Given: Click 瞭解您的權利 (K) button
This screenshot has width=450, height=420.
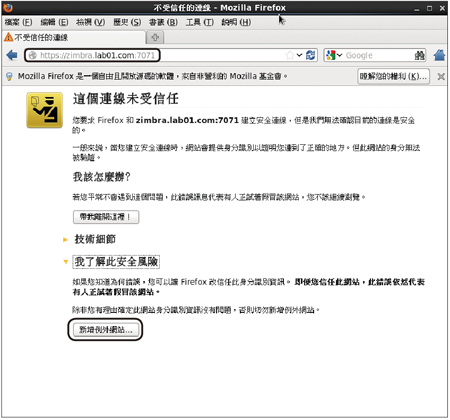Looking at the screenshot, I should coord(393,76).
